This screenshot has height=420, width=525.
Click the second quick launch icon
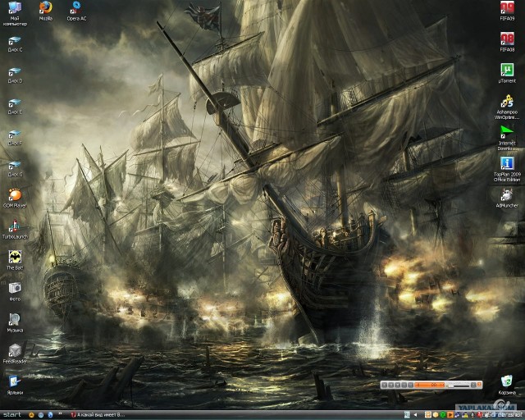pos(40,415)
